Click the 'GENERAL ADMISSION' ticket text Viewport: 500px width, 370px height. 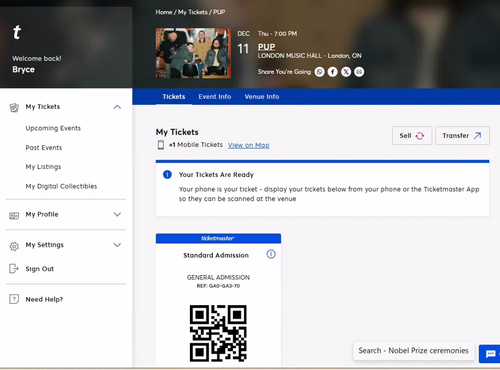(218, 277)
